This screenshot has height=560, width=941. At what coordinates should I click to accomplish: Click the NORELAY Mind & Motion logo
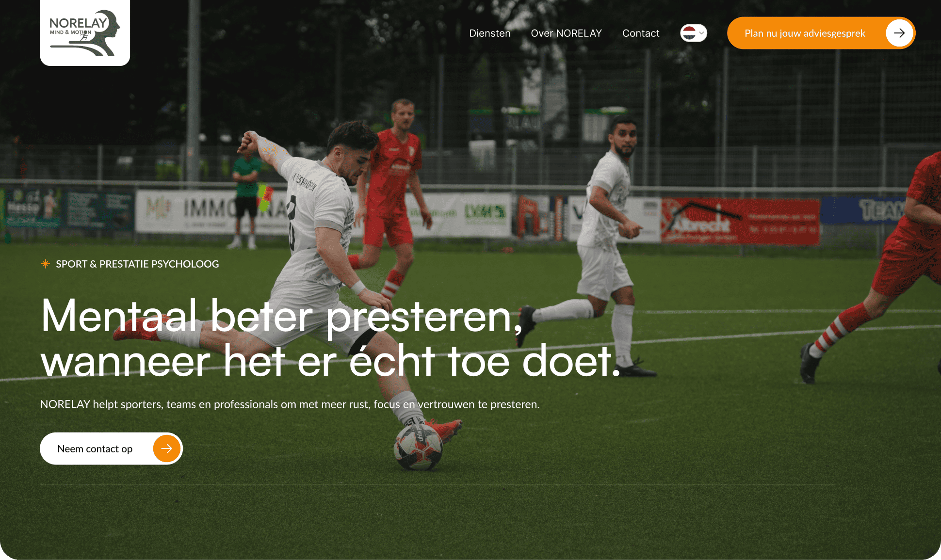click(85, 32)
